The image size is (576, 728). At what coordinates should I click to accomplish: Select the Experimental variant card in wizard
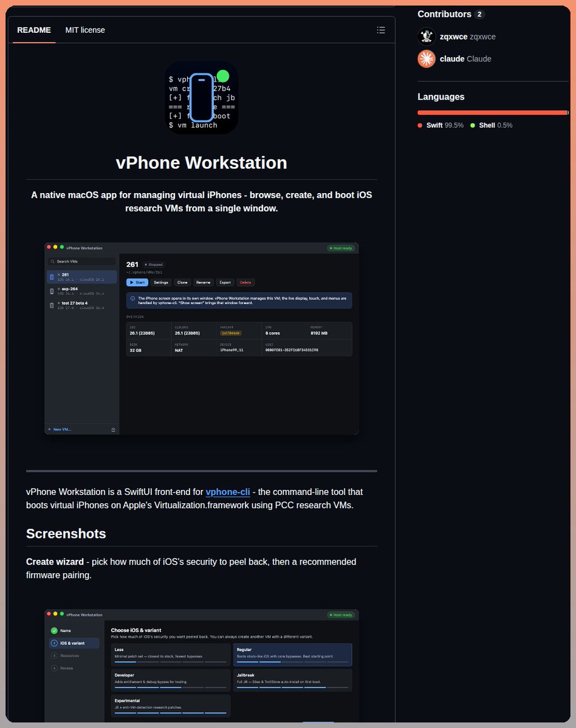tap(171, 706)
